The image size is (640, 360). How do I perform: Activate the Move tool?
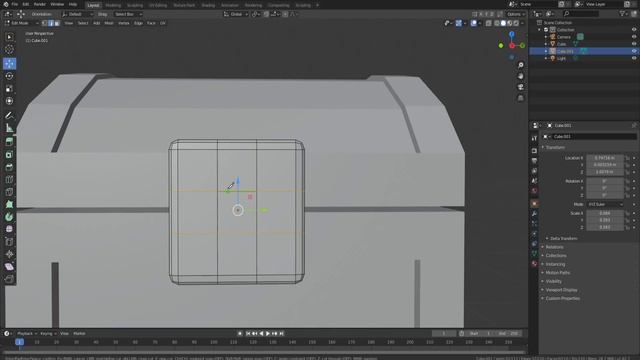pos(9,63)
